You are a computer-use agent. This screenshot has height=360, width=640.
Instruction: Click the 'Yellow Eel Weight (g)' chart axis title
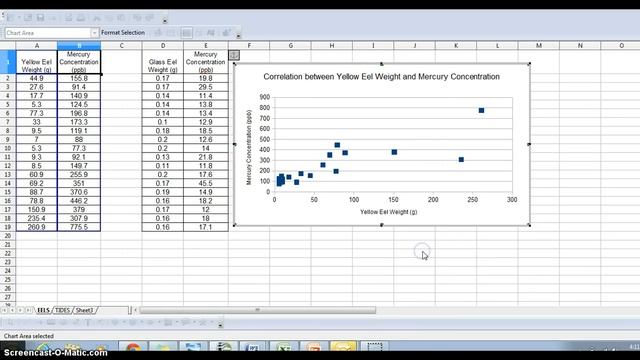[389, 212]
